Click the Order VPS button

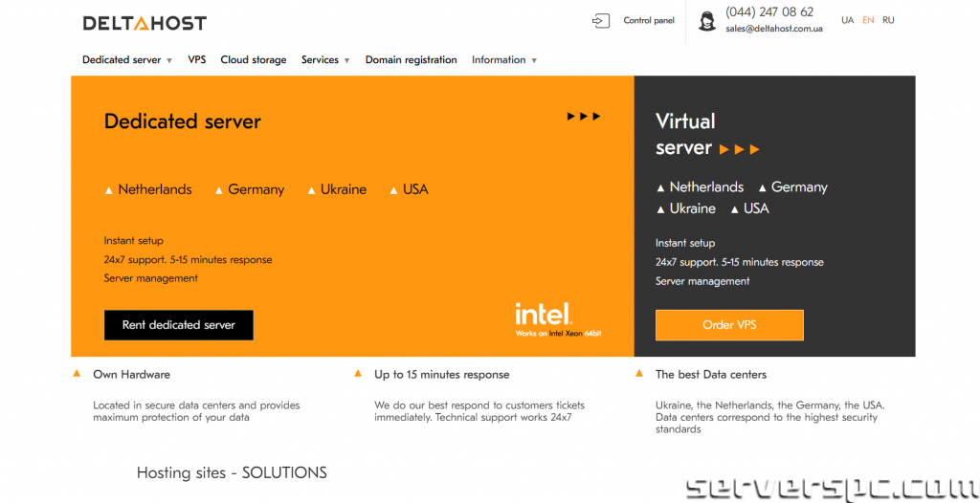pyautogui.click(x=729, y=325)
